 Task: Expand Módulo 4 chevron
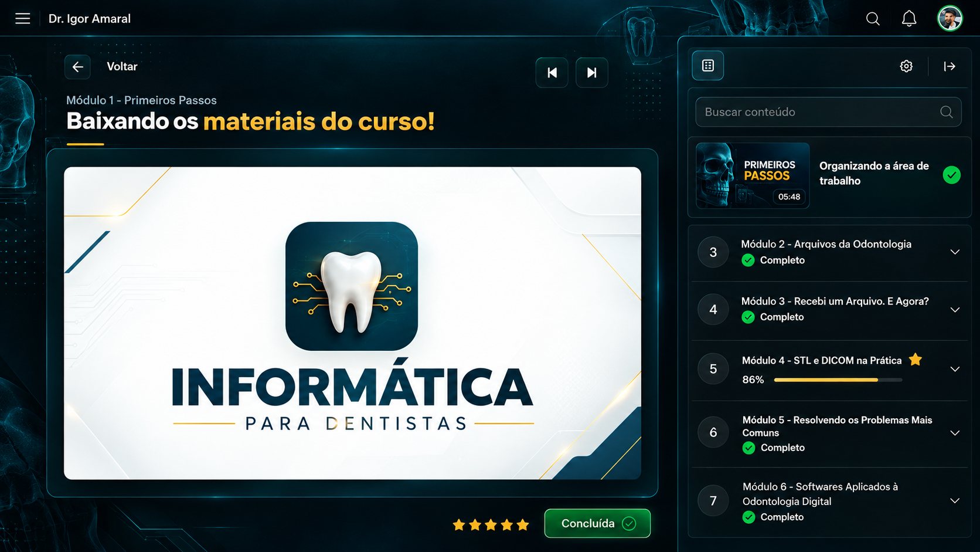coord(955,369)
